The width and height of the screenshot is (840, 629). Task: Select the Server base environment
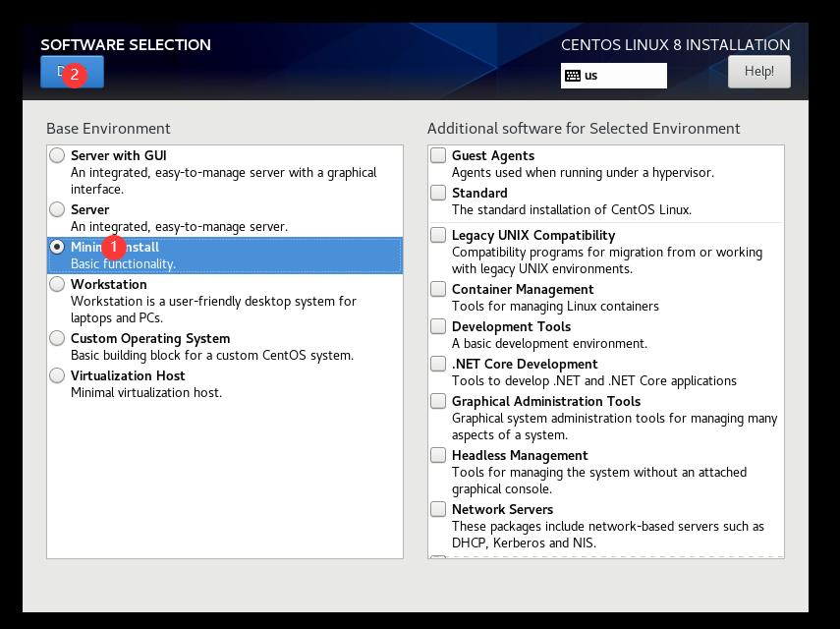coord(57,209)
